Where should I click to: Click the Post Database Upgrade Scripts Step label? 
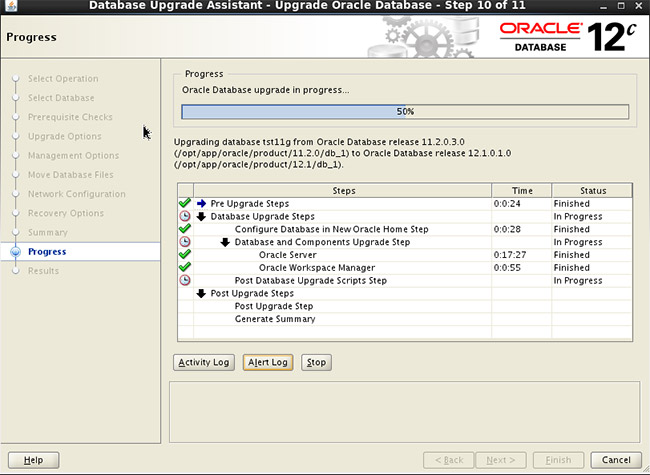310,281
